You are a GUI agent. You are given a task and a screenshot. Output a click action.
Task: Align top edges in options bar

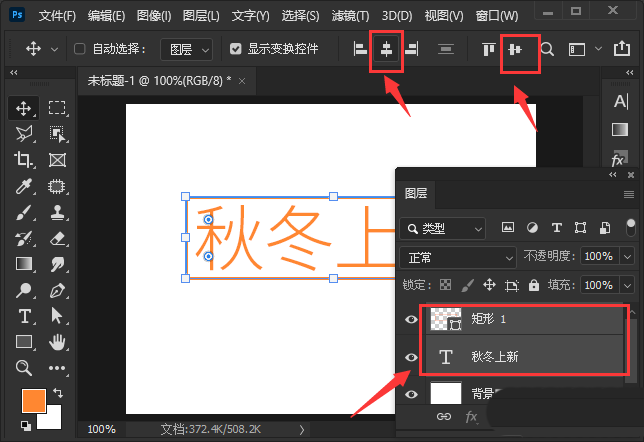point(488,49)
